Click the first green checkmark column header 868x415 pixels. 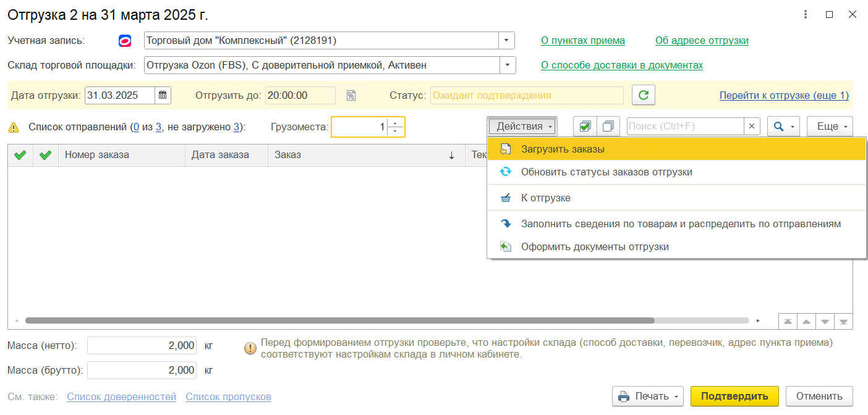click(20, 155)
